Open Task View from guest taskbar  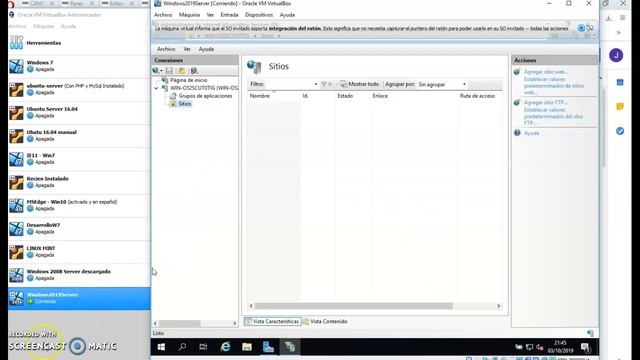coord(203,347)
